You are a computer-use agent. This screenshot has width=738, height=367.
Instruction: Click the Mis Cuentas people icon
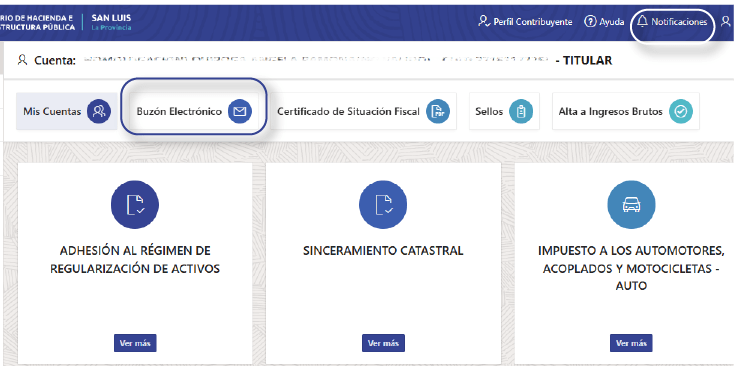click(99, 112)
